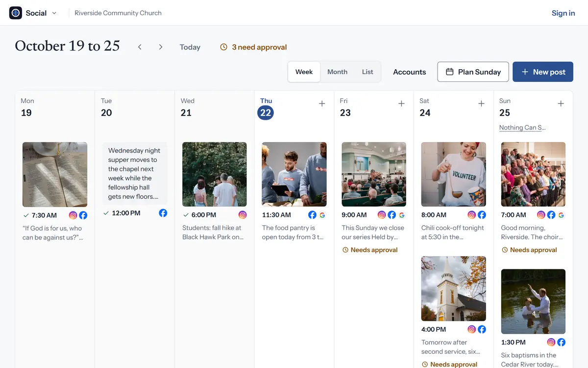Screen dimensions: 588x368
Task: Click the "Good morning, Riverside" caption
Action: pyautogui.click(x=532, y=233)
